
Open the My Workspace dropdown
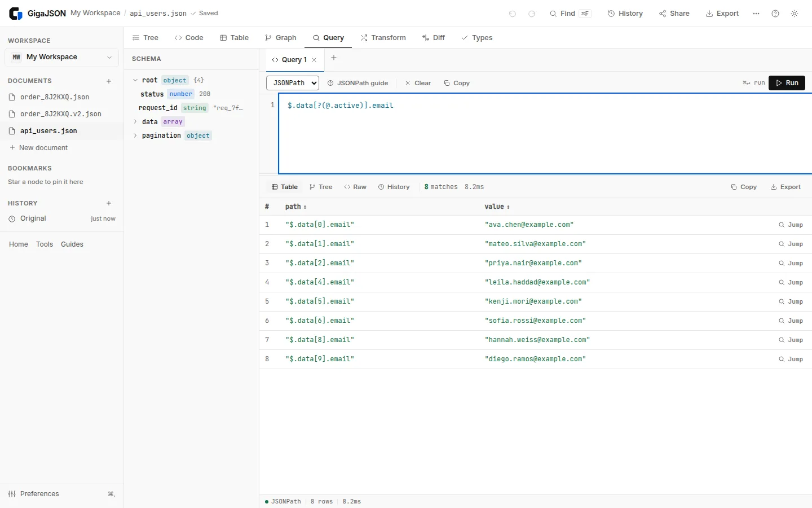(62, 57)
